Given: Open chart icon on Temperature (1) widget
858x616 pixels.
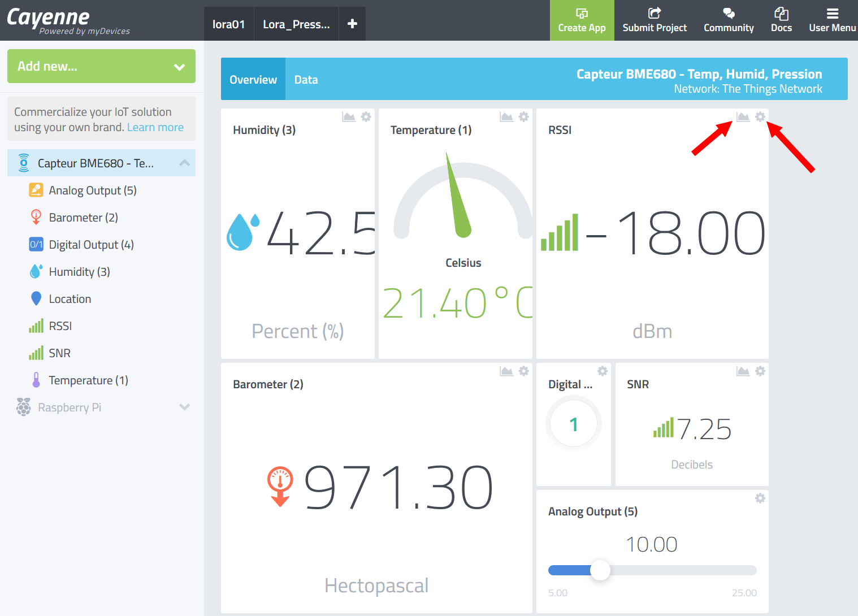Looking at the screenshot, I should click(x=506, y=116).
